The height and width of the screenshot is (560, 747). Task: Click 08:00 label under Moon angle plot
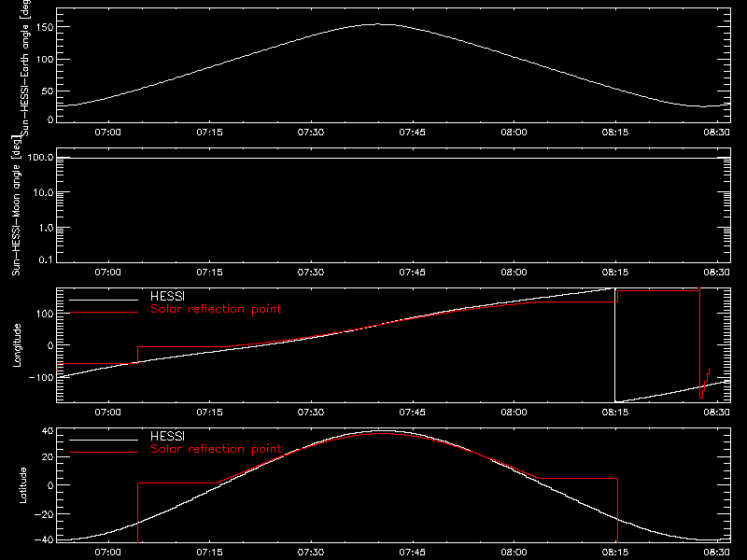514,273
